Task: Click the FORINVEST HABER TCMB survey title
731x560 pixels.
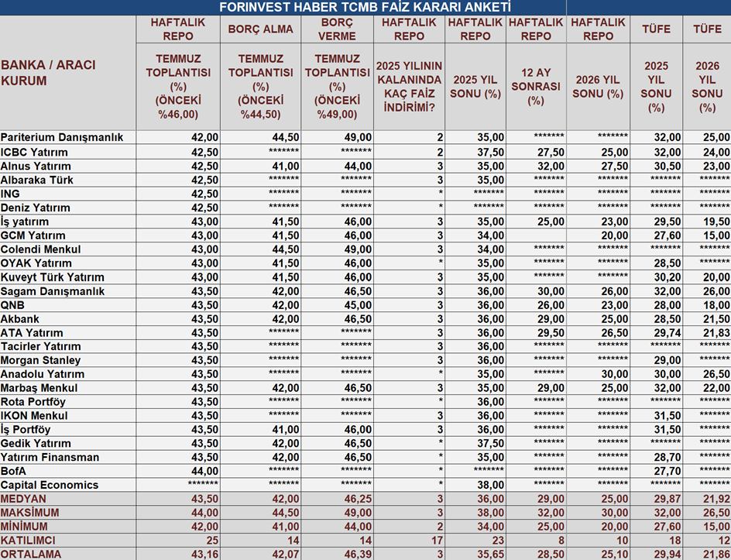Action: pyautogui.click(x=365, y=7)
